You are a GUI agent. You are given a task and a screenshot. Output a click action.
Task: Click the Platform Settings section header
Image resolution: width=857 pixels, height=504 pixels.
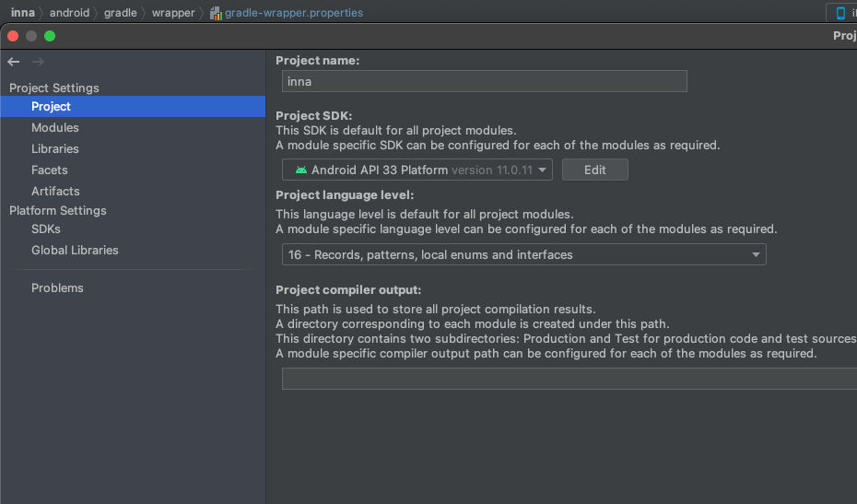pyautogui.click(x=58, y=210)
